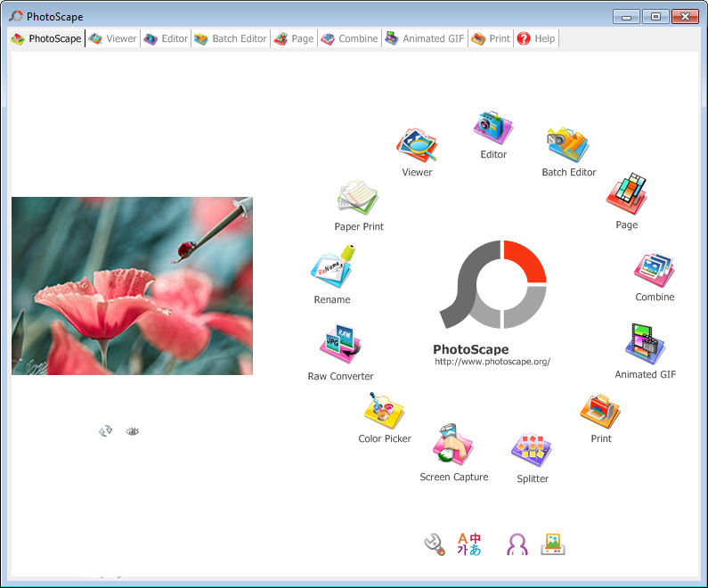Viewport: 708px width, 588px height.
Task: Switch to the Viewer tab
Action: pyautogui.click(x=113, y=39)
